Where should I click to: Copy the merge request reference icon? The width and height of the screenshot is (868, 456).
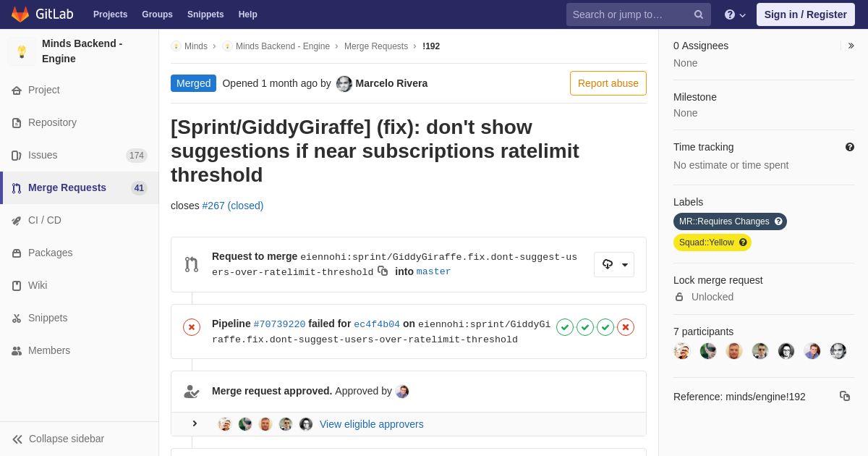[x=845, y=396]
